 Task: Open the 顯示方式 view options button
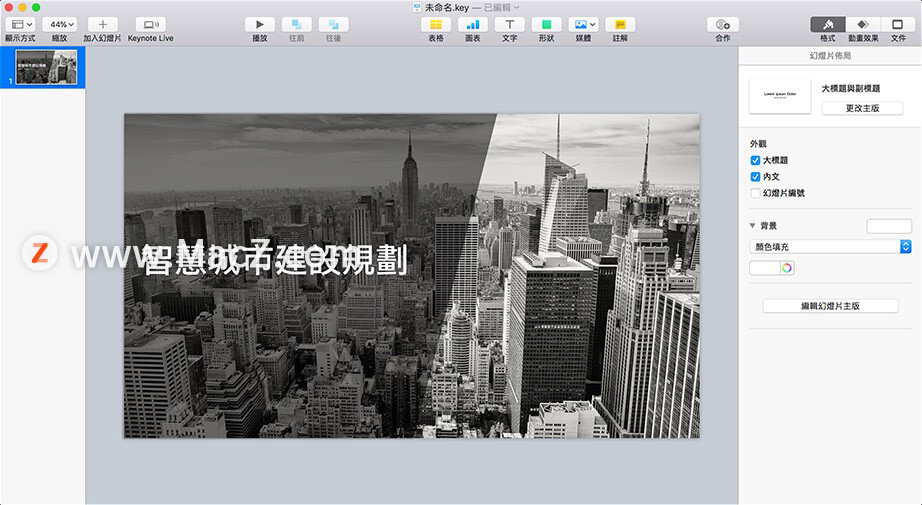22,24
